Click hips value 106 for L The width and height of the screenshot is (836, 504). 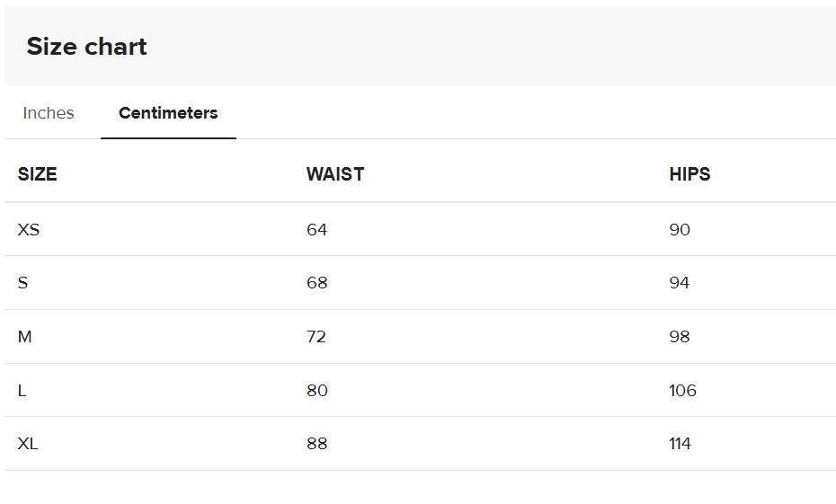(683, 391)
